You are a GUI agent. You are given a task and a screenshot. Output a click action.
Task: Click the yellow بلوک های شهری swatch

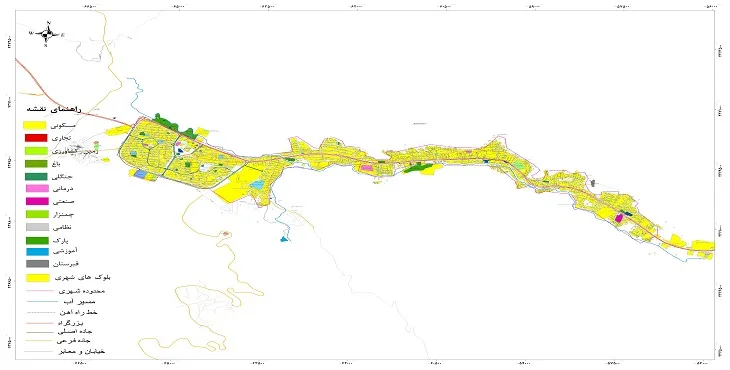pyautogui.click(x=38, y=278)
